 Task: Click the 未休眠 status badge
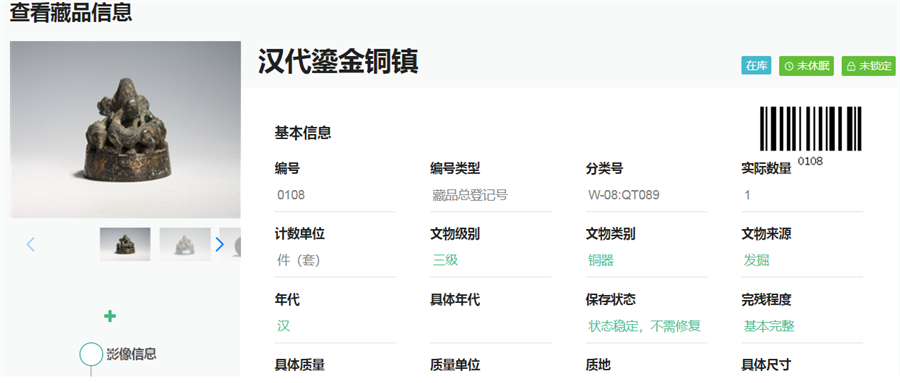pos(806,66)
